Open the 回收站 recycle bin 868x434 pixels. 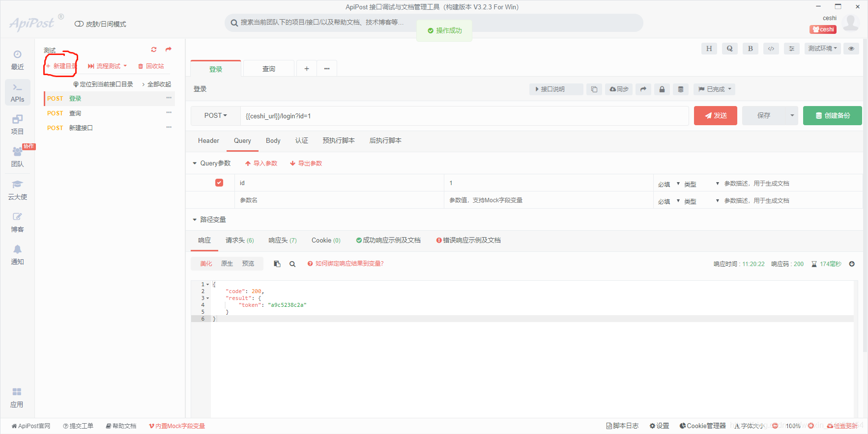coord(151,66)
